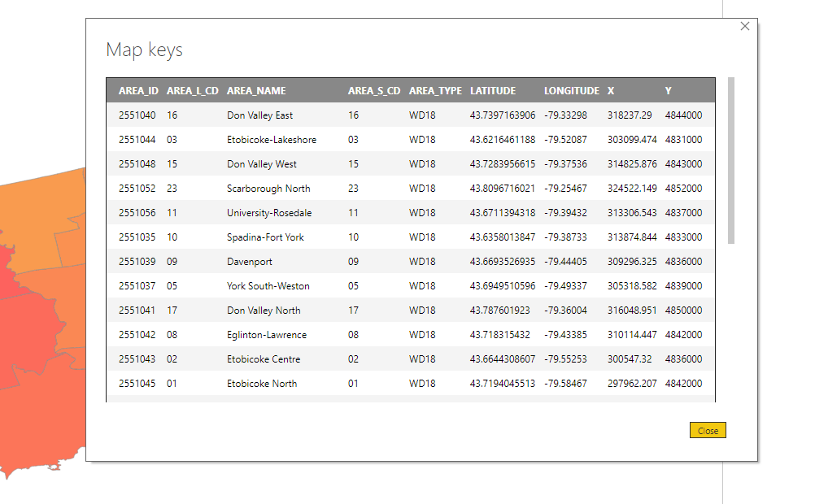Click the vertical scrollbar thumb in table
Image resolution: width=815 pixels, height=504 pixels.
(x=730, y=159)
